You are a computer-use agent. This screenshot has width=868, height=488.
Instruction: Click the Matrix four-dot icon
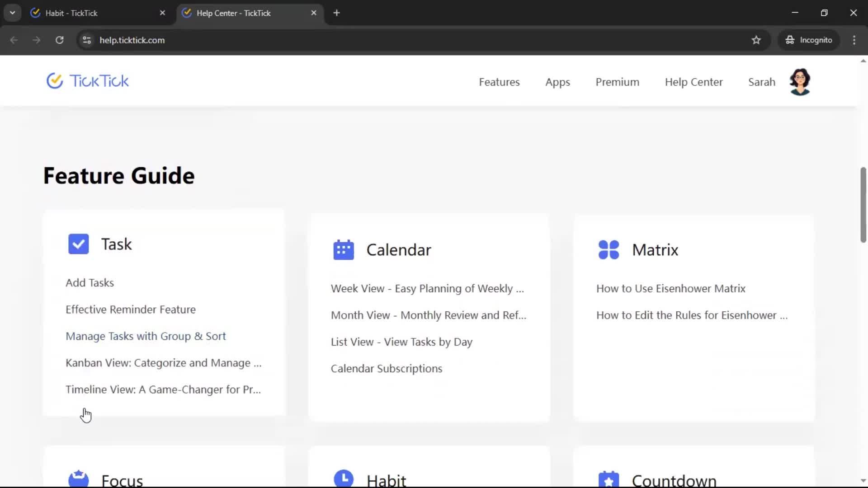click(x=609, y=250)
